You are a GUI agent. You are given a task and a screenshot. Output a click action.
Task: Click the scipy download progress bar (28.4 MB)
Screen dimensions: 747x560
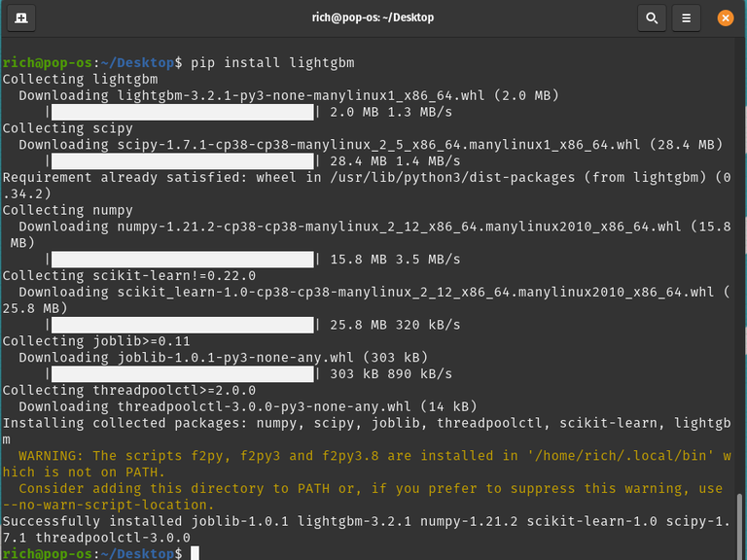[x=183, y=161]
